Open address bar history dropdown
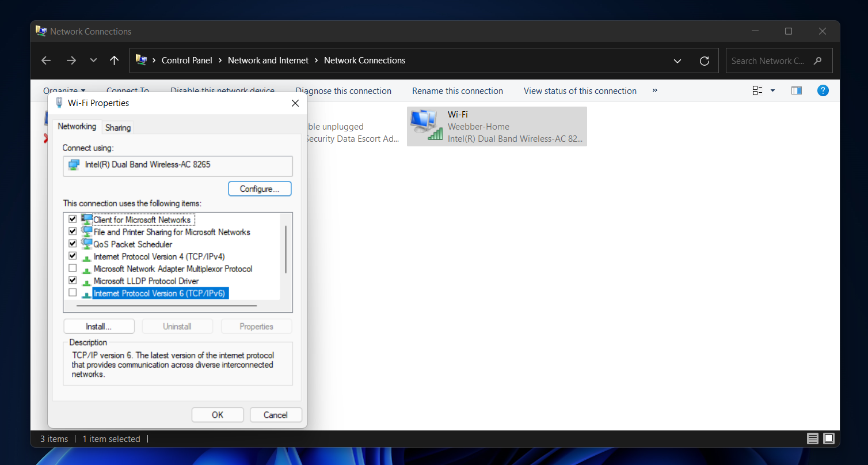This screenshot has height=465, width=868. click(x=677, y=61)
